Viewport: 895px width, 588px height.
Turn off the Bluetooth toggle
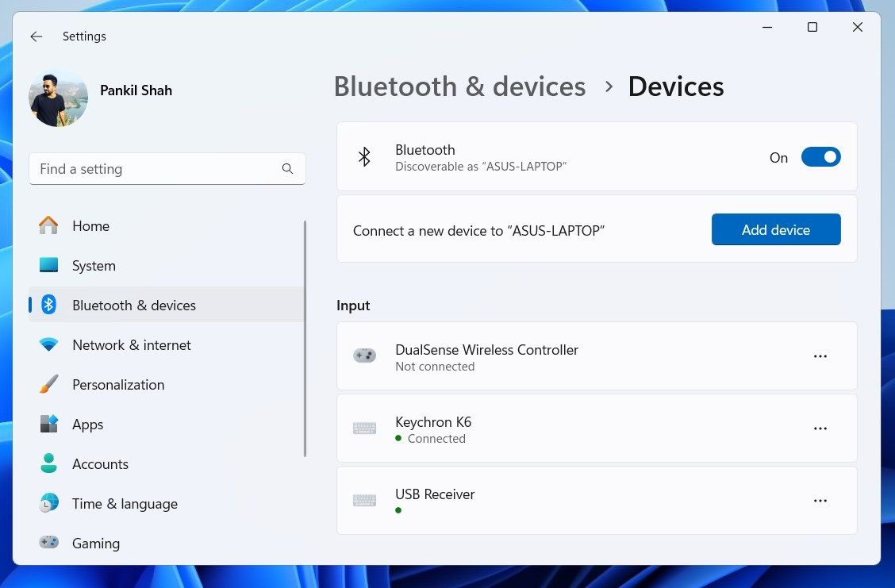pyautogui.click(x=820, y=156)
